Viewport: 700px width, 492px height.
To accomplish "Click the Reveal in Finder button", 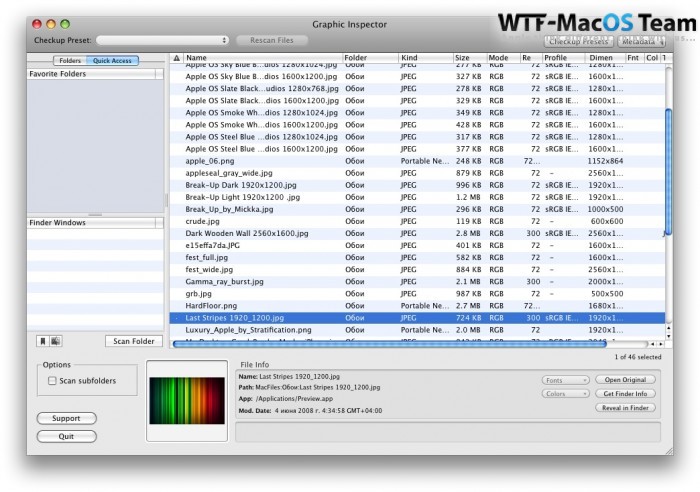I will pyautogui.click(x=625, y=408).
